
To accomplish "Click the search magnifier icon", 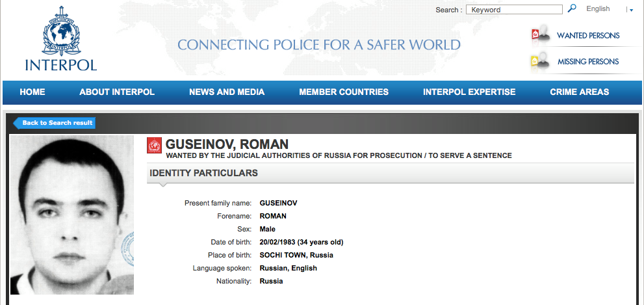I will (x=571, y=8).
